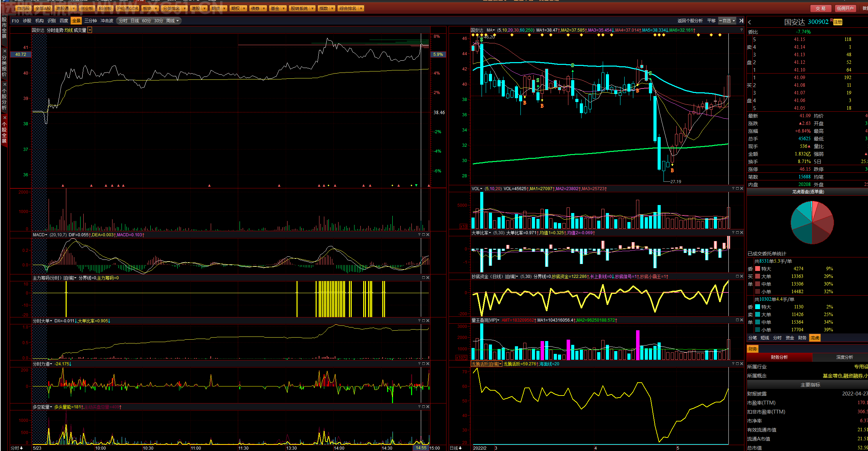
Task: Close the 量王叠现 indicator panel
Action: (x=742, y=320)
